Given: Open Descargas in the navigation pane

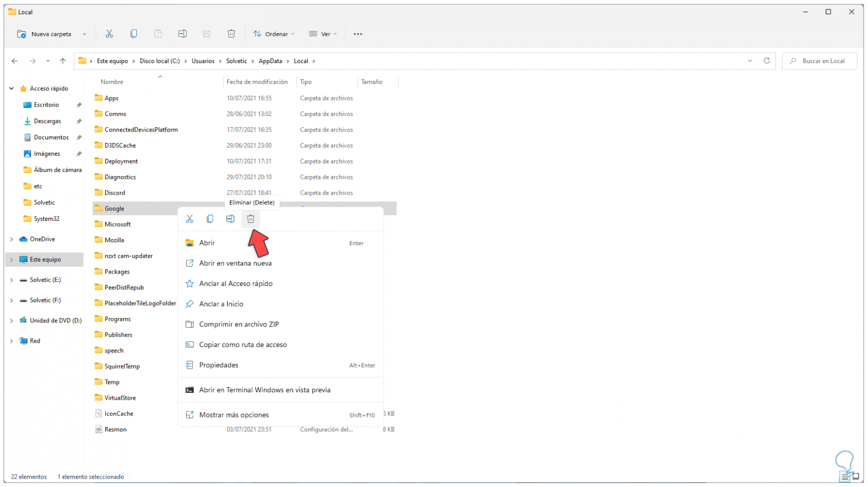Looking at the screenshot, I should pos(47,121).
